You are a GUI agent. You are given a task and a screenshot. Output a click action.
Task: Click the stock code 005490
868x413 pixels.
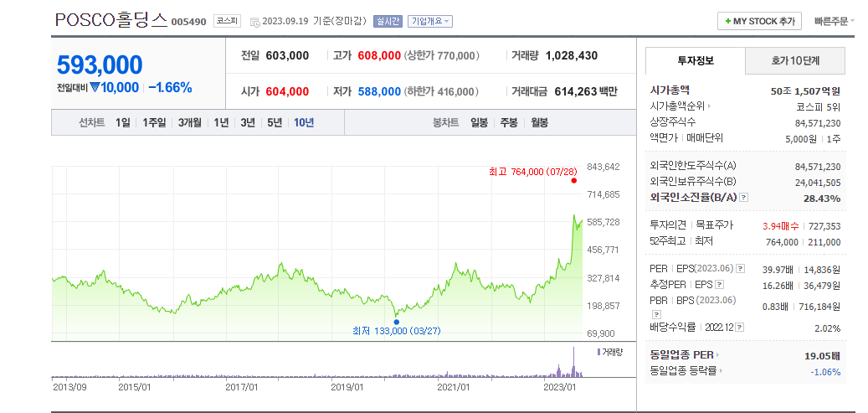189,22
